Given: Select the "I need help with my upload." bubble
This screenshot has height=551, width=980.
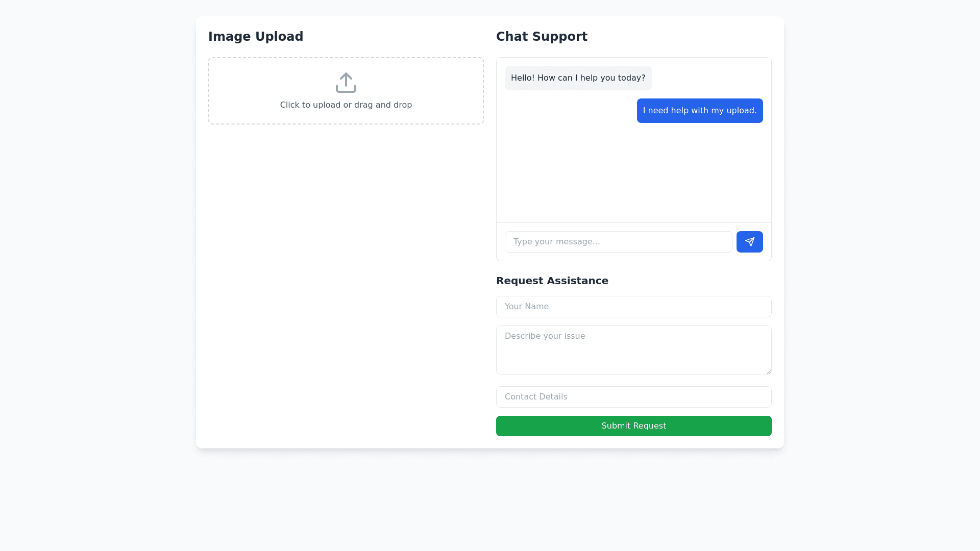Looking at the screenshot, I should 699,111.
